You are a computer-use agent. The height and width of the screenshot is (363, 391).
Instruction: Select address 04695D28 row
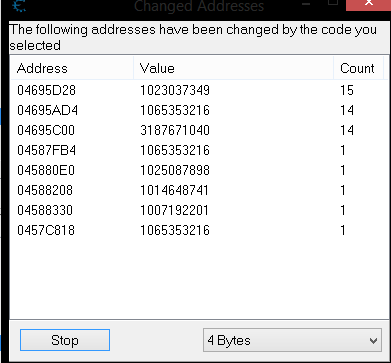pos(199,90)
